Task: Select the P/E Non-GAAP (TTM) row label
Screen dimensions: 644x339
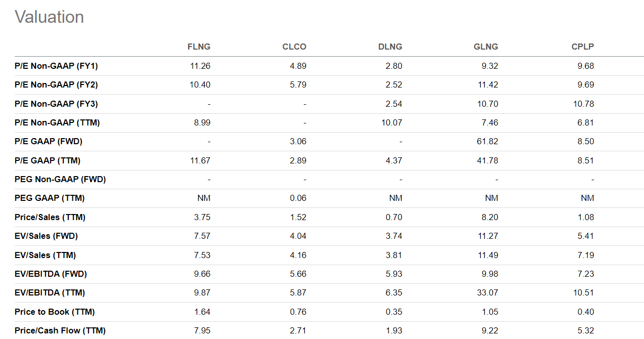Action: tap(57, 122)
